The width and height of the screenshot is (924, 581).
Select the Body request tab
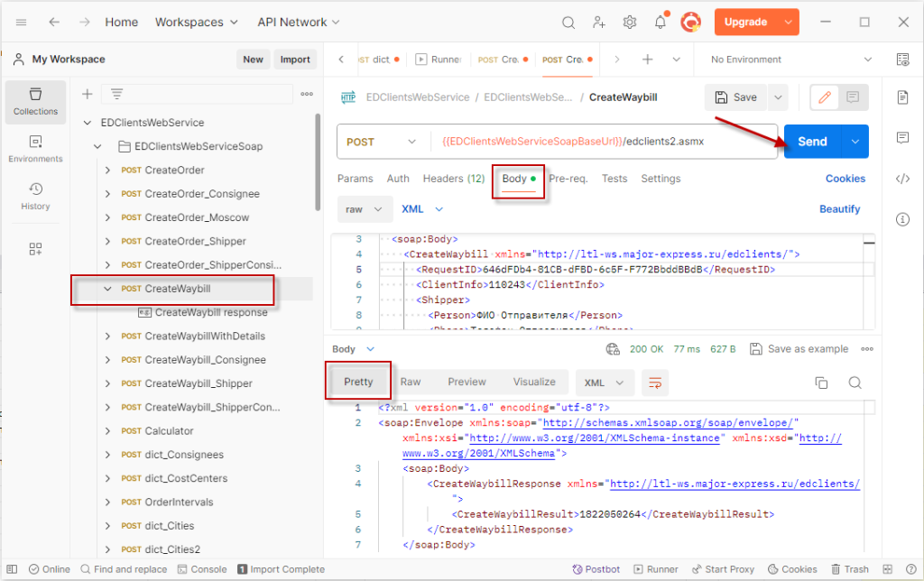coord(519,180)
